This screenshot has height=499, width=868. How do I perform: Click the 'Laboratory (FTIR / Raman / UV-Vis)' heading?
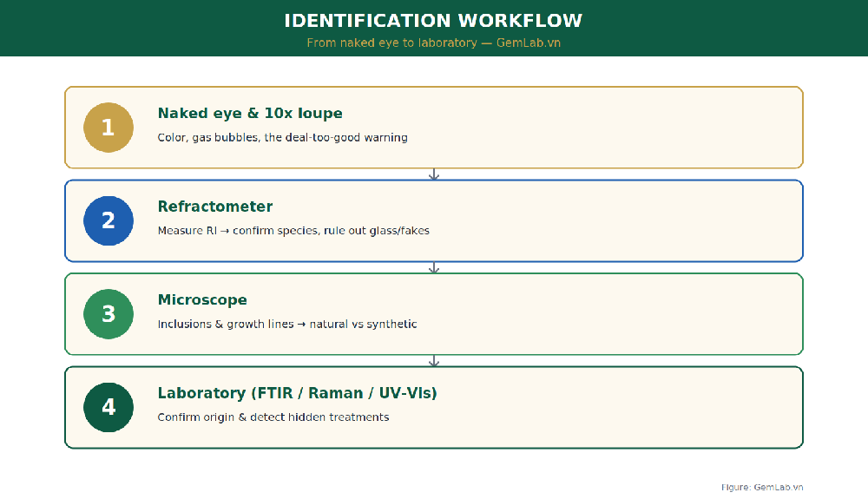pyautogui.click(x=297, y=393)
